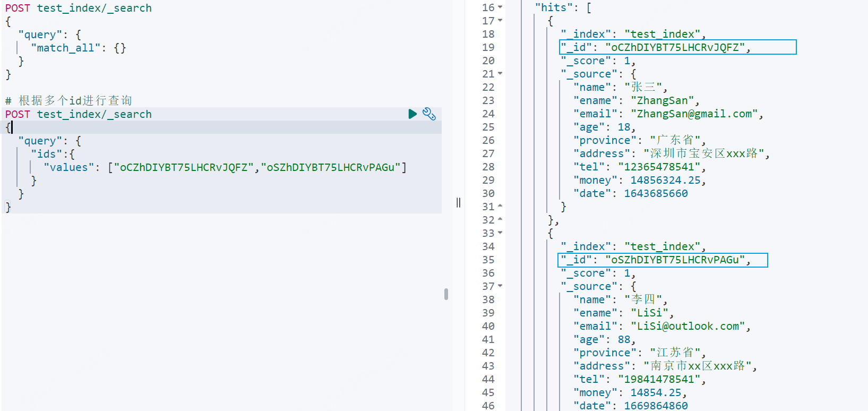
Task: Click the POST test_index/_search line under the comment
Action: pyautogui.click(x=79, y=114)
